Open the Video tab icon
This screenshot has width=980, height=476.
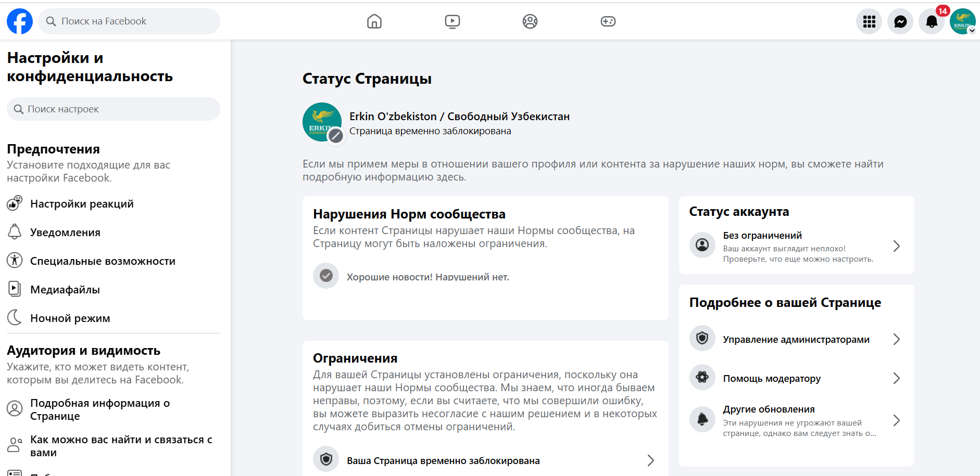[452, 21]
